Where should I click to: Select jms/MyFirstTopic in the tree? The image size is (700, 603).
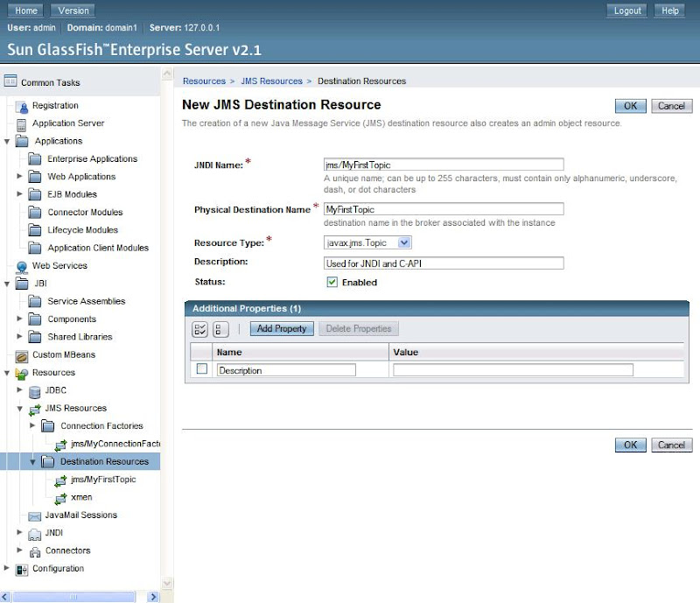click(103, 480)
